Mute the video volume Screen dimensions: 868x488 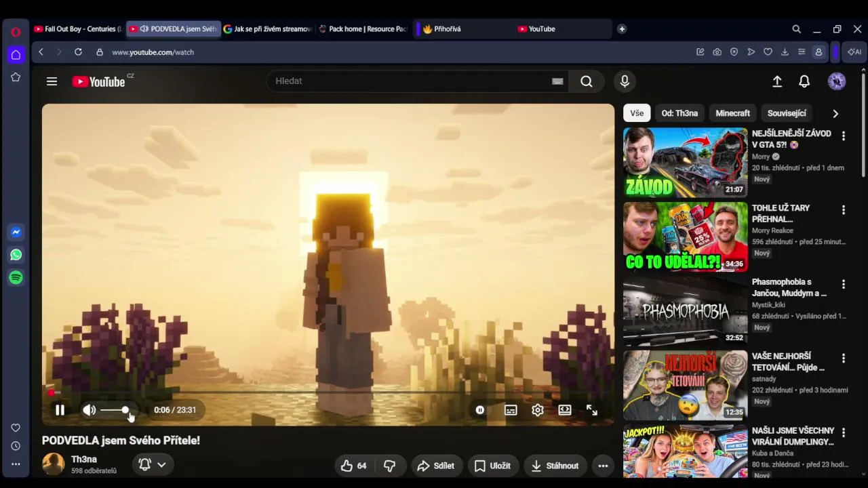click(89, 410)
